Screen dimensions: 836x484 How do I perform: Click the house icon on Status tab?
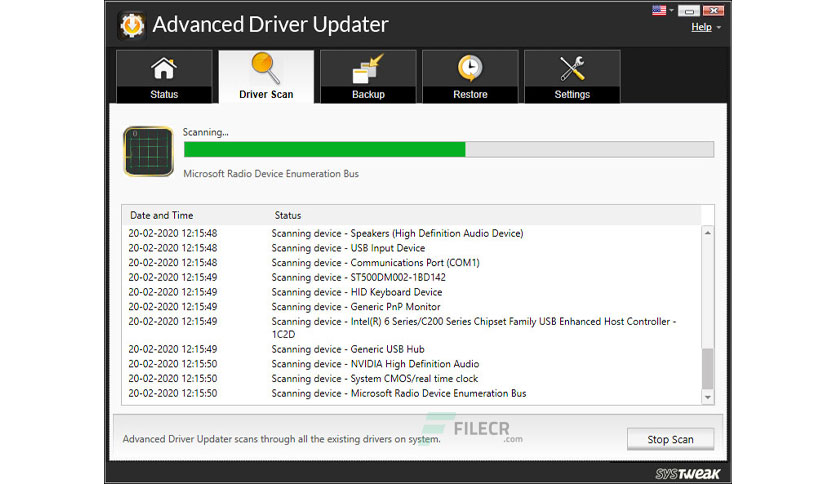coord(164,69)
